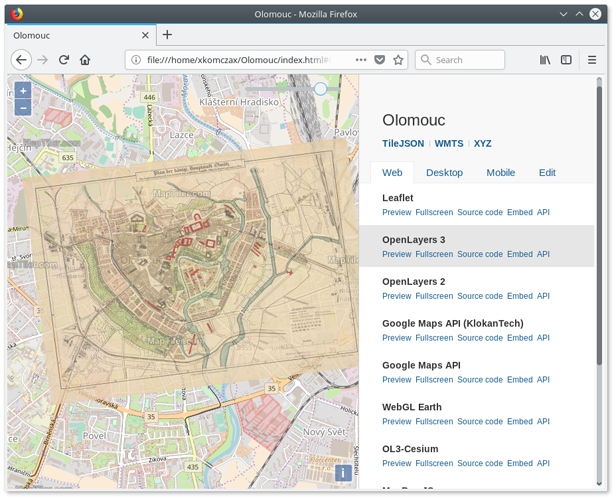Open page actions three-dot menu
This screenshot has width=616, height=500.
361,60
